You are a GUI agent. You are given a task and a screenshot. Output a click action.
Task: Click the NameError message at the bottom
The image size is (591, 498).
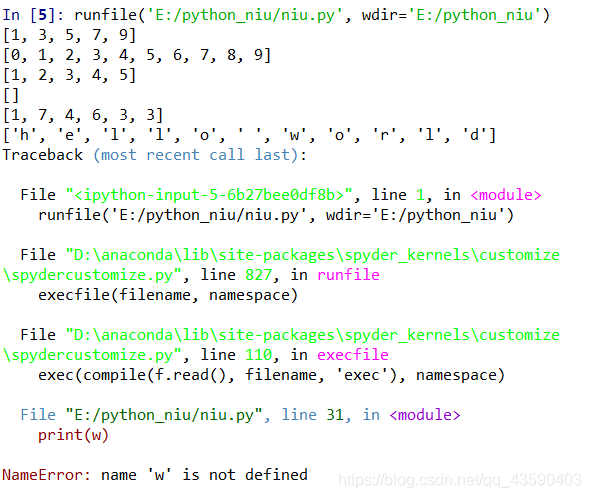pyautogui.click(x=155, y=475)
